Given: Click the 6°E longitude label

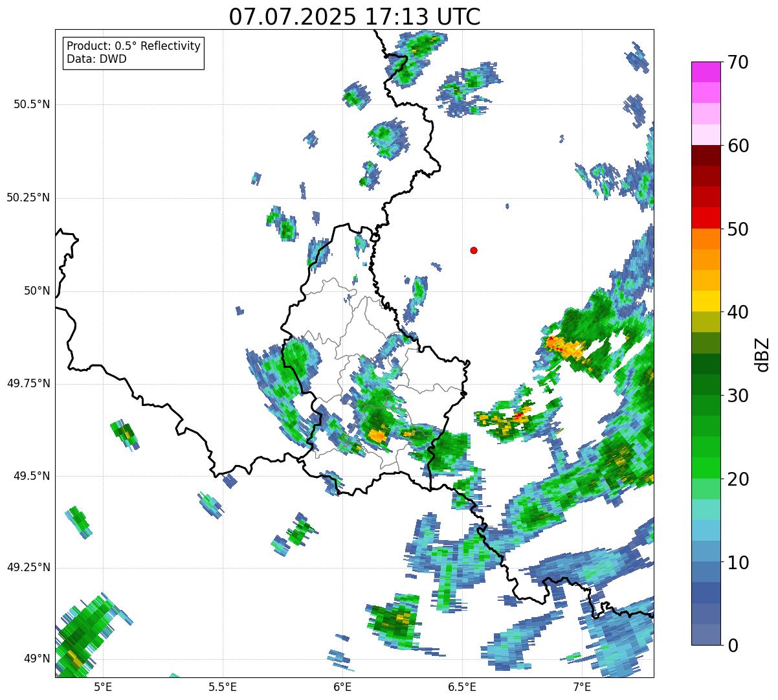Looking at the screenshot, I should (x=342, y=686).
